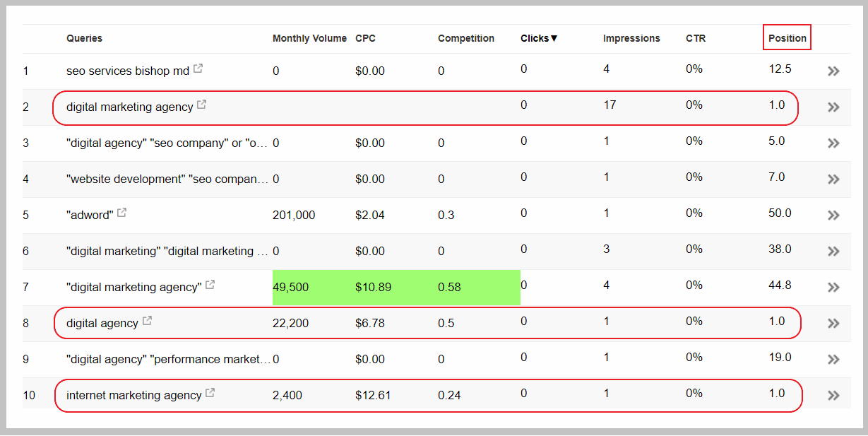Viewport: 868px width, 436px height.
Task: Open external link icon beside digital marketing agency row 2
Action: pyautogui.click(x=202, y=105)
